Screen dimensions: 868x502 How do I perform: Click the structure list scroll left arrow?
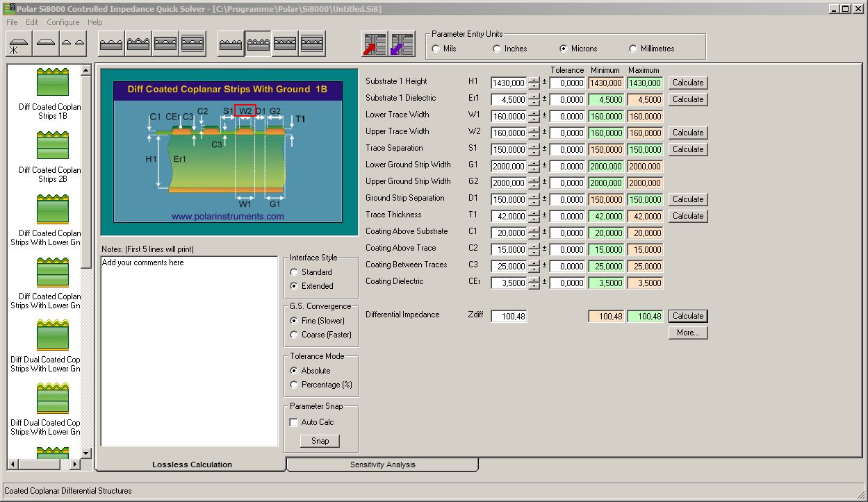(13, 464)
